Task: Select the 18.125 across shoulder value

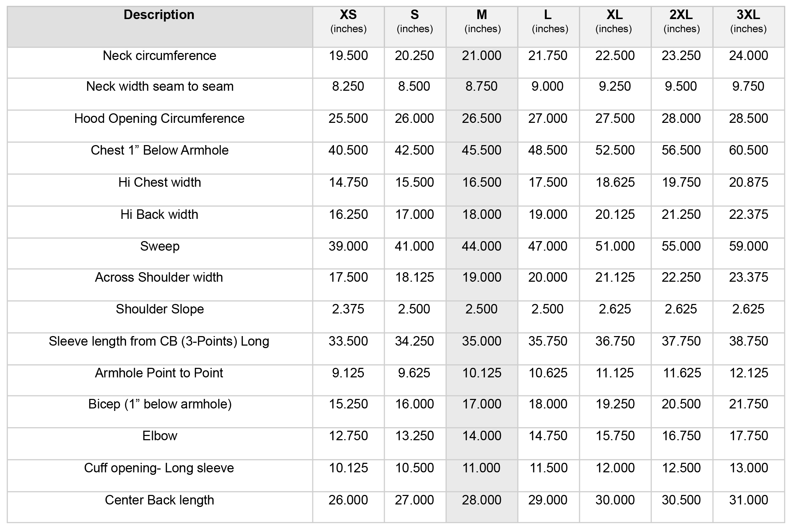Action: point(414,277)
